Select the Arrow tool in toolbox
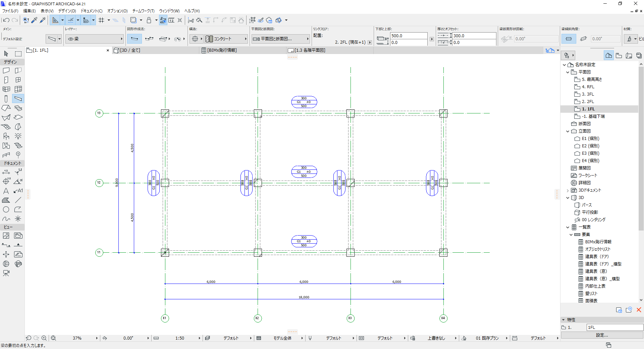This screenshot has width=644, height=349. (x=6, y=54)
